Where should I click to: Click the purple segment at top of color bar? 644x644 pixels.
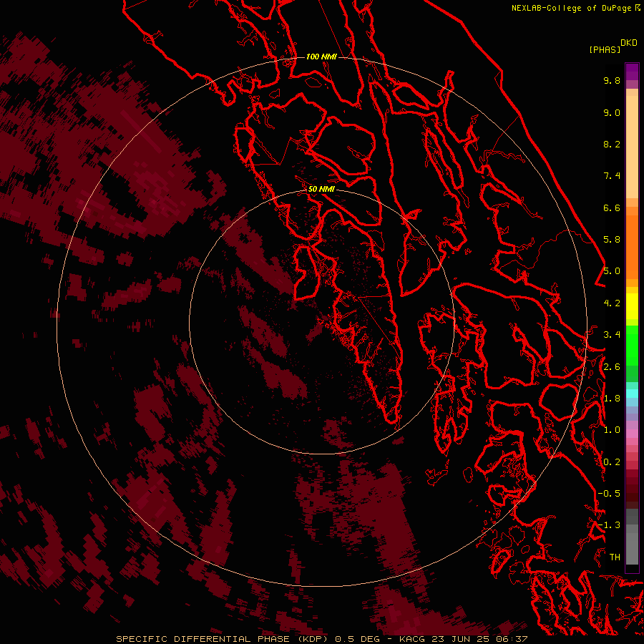click(632, 72)
